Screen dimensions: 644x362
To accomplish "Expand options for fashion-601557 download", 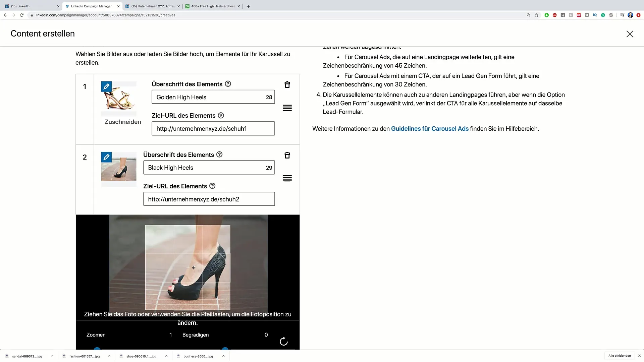I will (109, 356).
